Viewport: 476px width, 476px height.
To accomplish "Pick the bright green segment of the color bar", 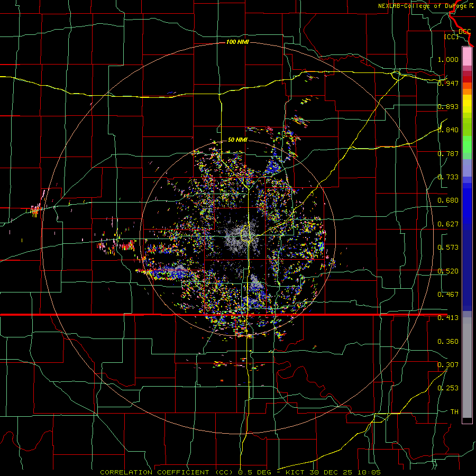I will (467, 144).
